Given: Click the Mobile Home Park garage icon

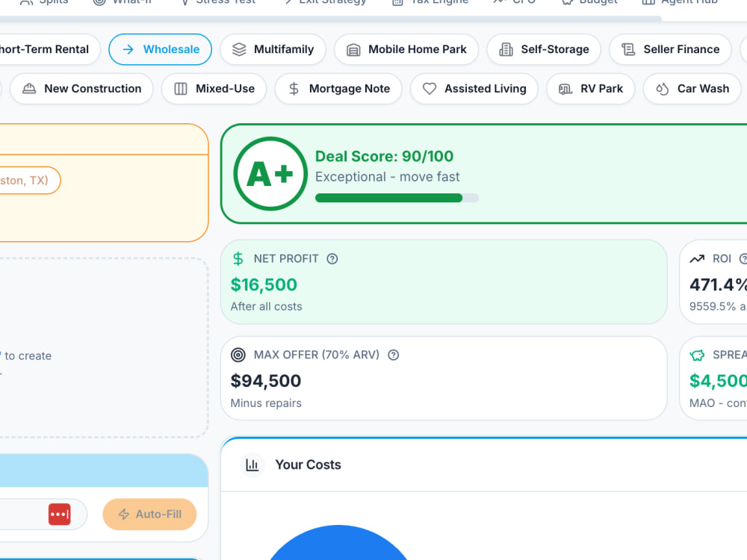Looking at the screenshot, I should 353,49.
